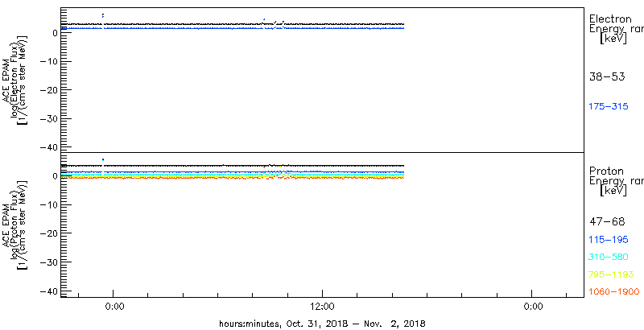Click the electron 38-53 keV legend label
644x330 pixels.
click(x=607, y=76)
